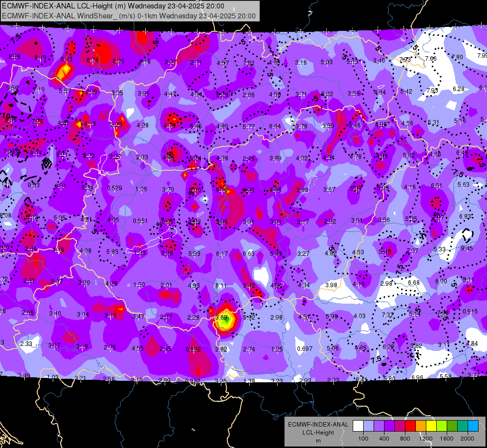
Task: Click the legend tick label 1200
Action: coord(425,439)
